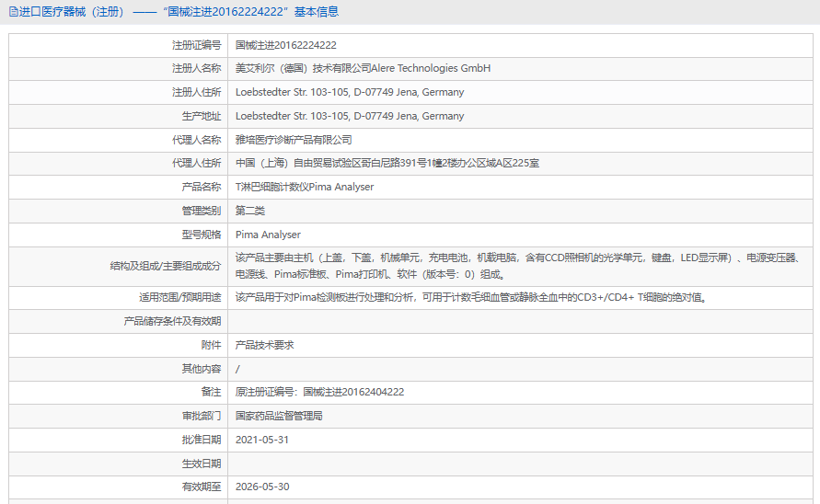Click the label 生产地址
Viewport: 820px width, 504px height.
[x=202, y=116]
